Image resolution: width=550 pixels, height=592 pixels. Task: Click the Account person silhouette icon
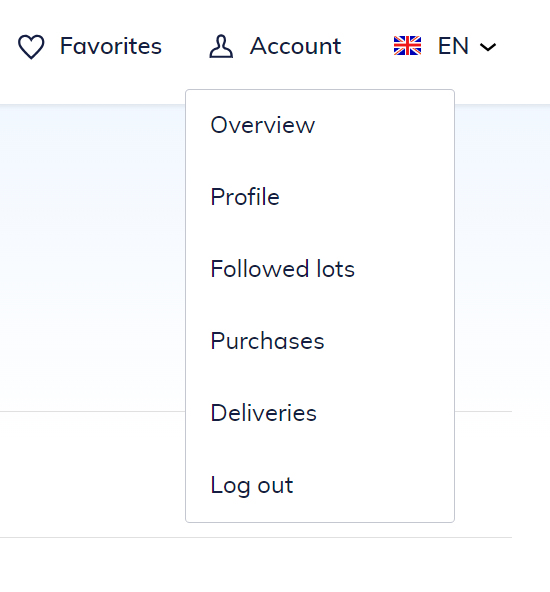pos(221,46)
